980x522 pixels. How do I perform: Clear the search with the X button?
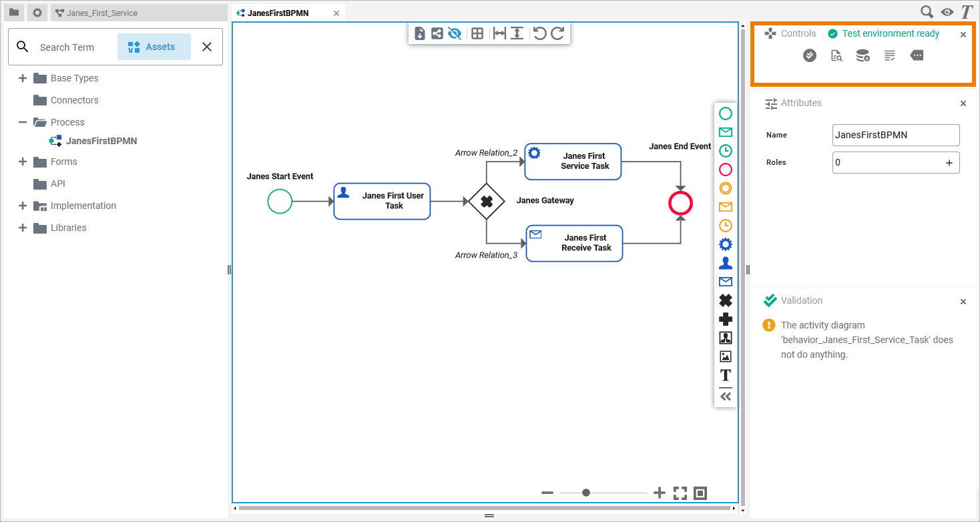point(207,47)
